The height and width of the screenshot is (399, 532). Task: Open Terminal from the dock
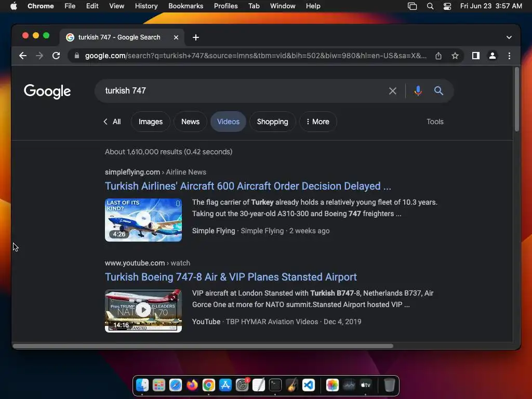point(275,385)
